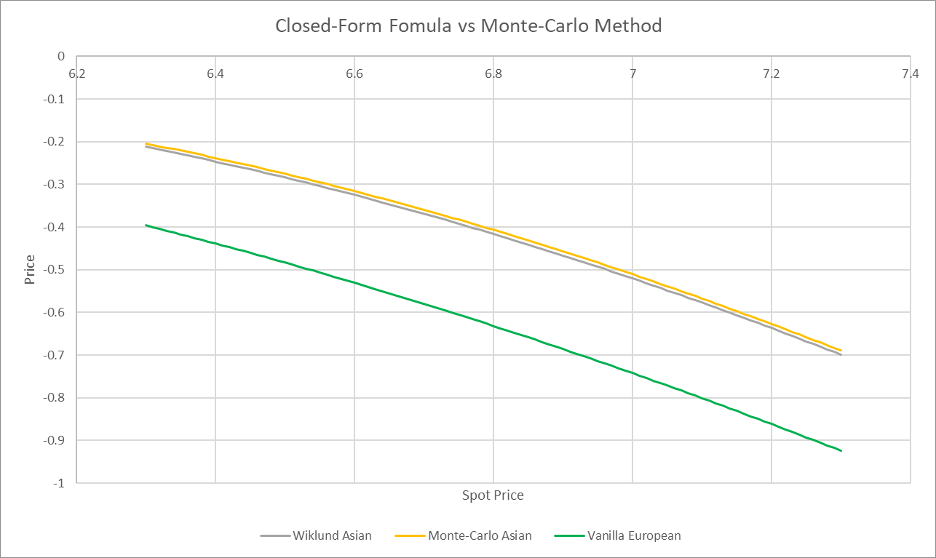Viewport: 936px width, 558px height.
Task: Click the -0.5 vertical axis label
Action: [54, 270]
